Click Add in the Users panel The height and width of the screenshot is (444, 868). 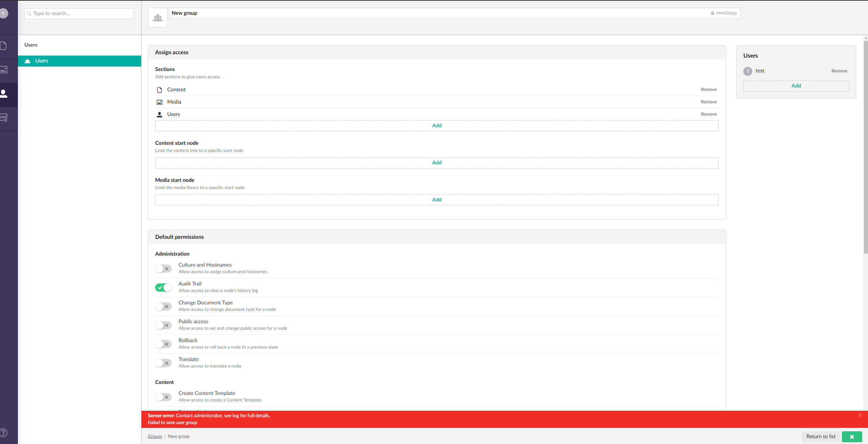tap(796, 85)
